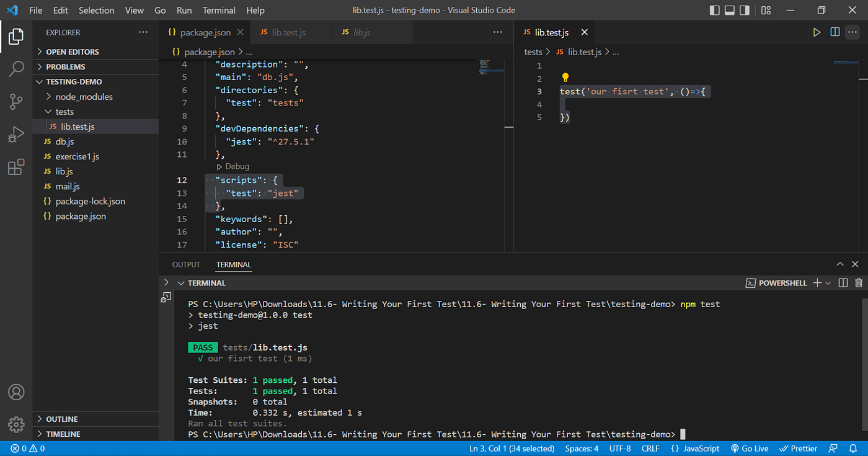Click the Run play icon in editor
Image resolution: width=868 pixels, height=456 pixels.
817,32
